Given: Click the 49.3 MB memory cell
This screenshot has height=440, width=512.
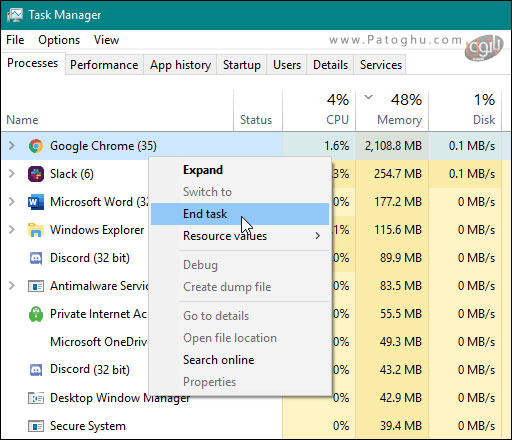Looking at the screenshot, I should 392,342.
